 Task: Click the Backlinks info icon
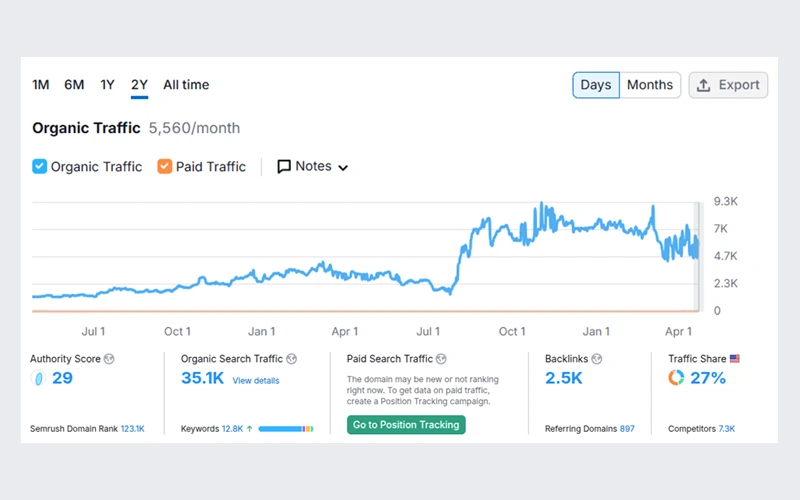coord(596,358)
